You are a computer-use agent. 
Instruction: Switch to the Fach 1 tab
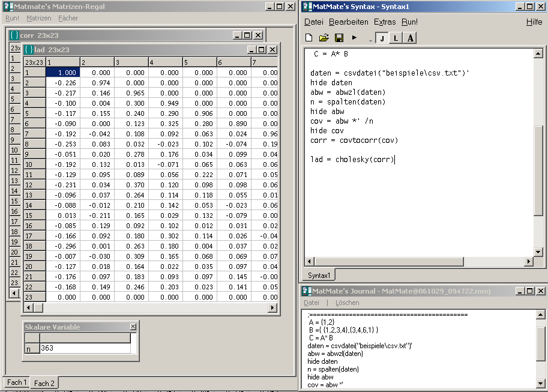16,382
